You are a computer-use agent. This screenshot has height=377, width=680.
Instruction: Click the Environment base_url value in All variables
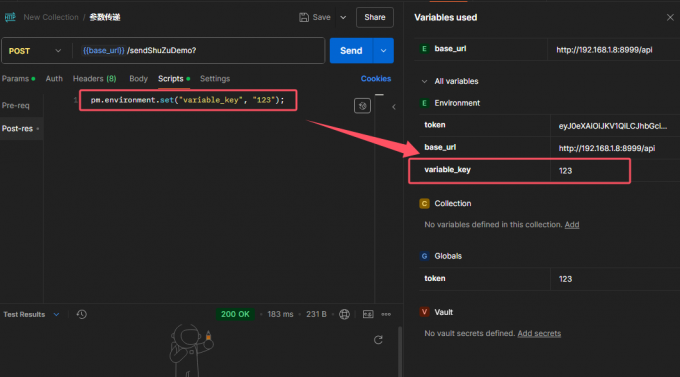[x=607, y=148]
